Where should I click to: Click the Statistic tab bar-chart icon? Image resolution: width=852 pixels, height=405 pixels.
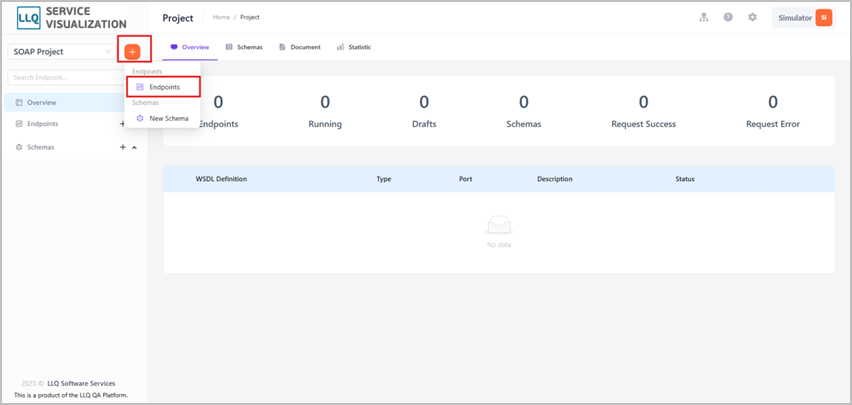point(340,47)
